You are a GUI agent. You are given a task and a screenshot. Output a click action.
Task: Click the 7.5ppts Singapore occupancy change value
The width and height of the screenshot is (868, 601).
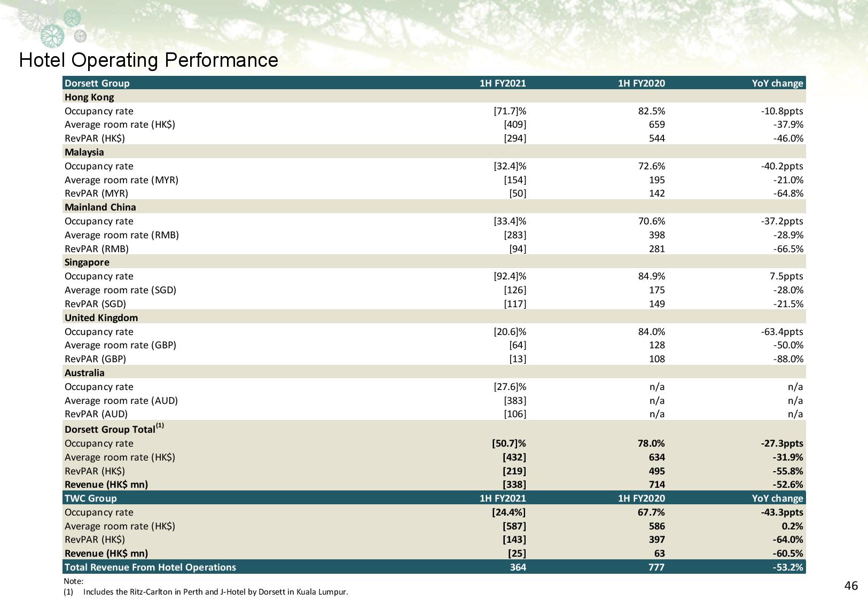click(x=786, y=276)
